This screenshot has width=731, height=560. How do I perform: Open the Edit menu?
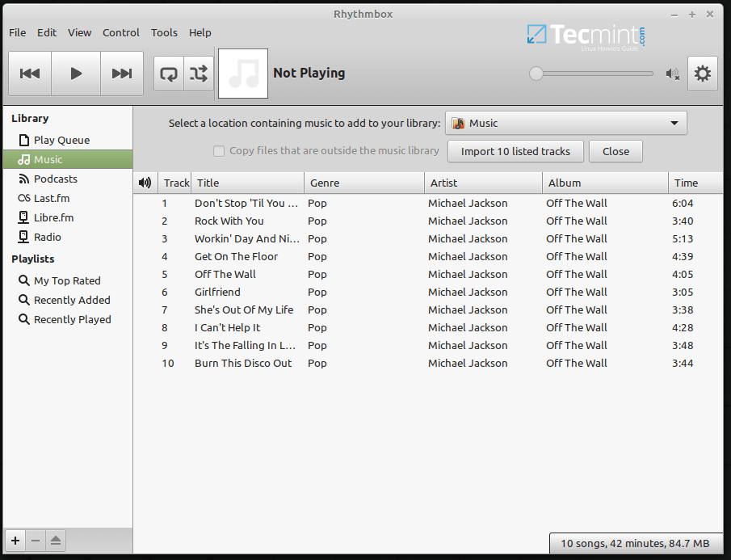click(47, 32)
